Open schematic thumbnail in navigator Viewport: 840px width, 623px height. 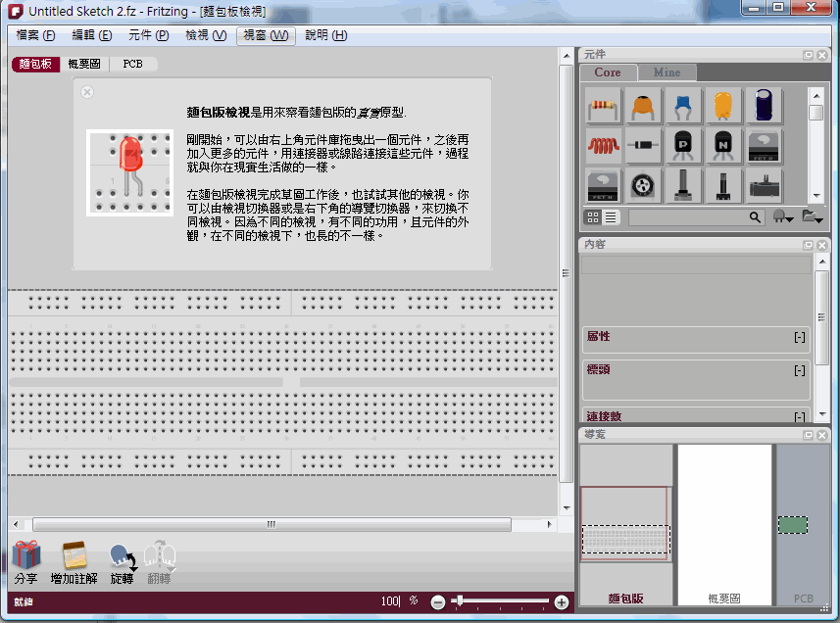click(x=724, y=524)
